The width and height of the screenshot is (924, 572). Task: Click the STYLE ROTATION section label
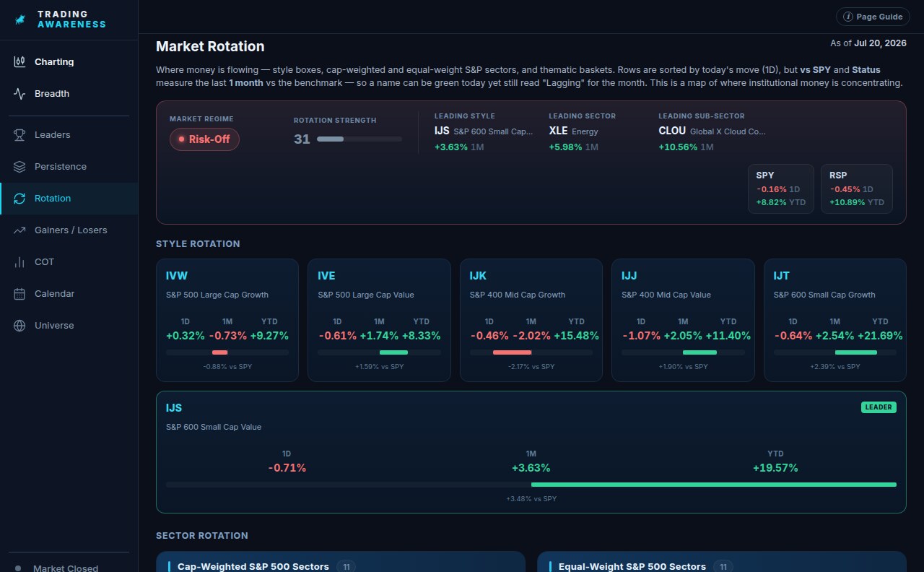click(198, 244)
